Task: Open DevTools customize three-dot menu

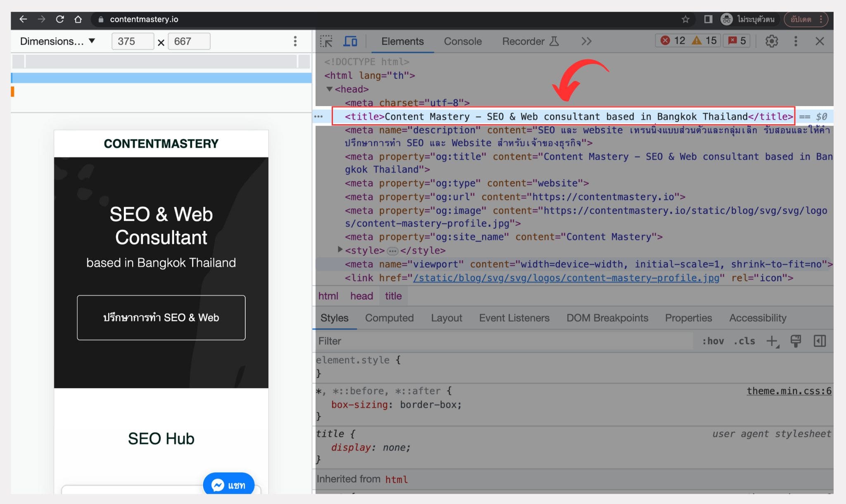Action: point(796,41)
